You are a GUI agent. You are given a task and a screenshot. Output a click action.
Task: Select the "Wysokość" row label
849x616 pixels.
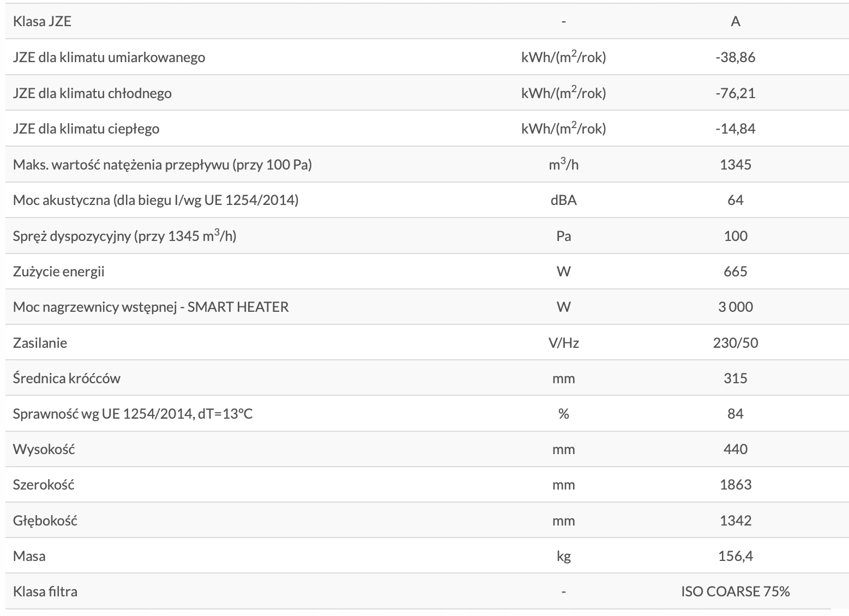pyautogui.click(x=44, y=449)
